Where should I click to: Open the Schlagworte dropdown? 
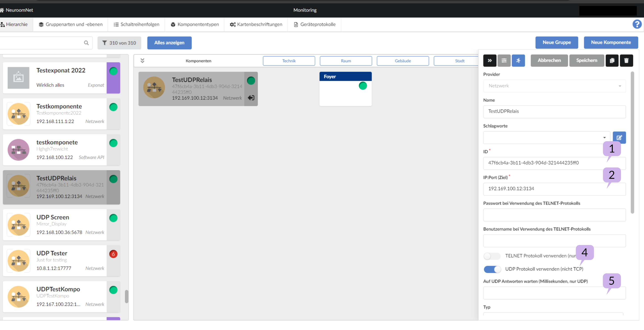[x=546, y=137]
